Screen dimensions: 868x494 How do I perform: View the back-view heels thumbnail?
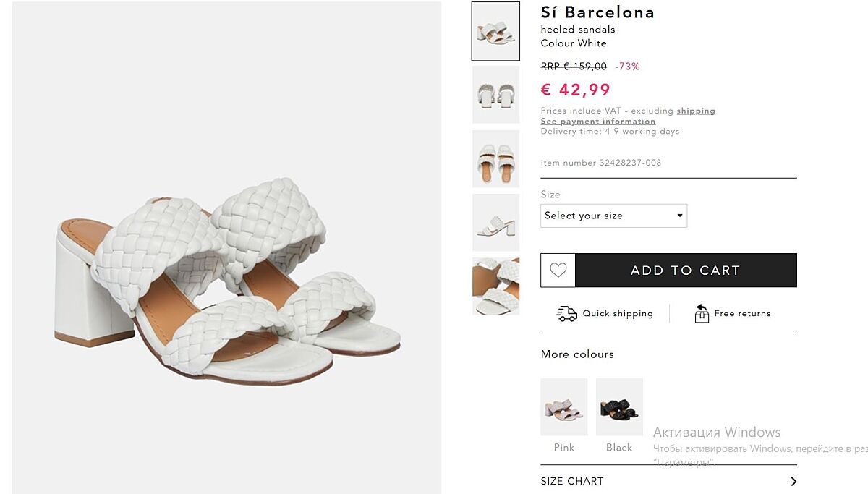point(495,95)
